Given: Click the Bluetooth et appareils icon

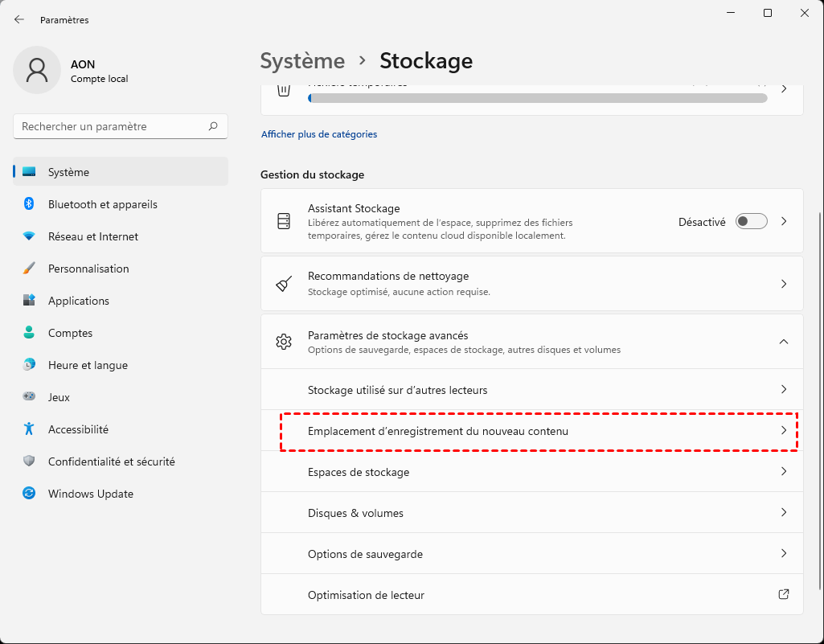Looking at the screenshot, I should [29, 204].
